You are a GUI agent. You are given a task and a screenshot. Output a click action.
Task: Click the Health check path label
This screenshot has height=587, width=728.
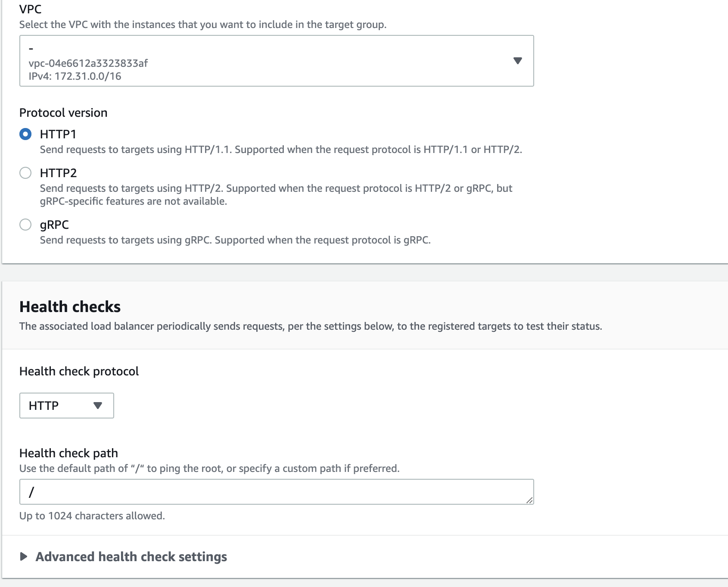pyautogui.click(x=68, y=453)
